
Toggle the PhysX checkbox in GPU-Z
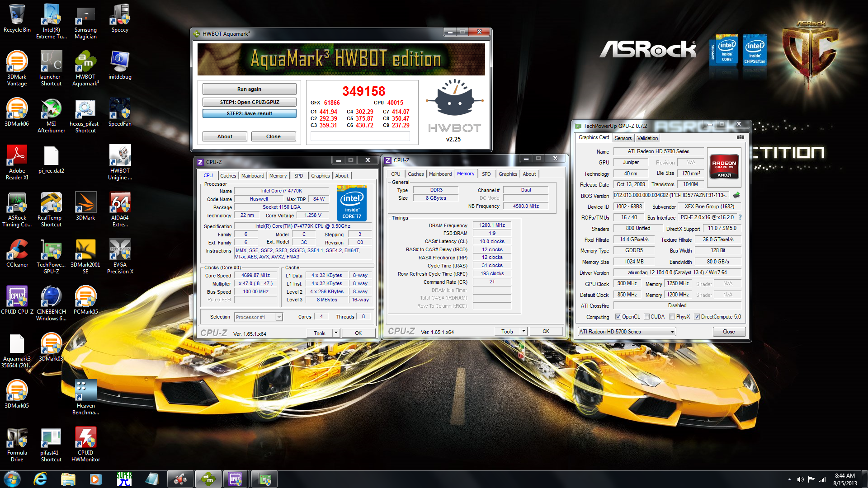pyautogui.click(x=672, y=317)
